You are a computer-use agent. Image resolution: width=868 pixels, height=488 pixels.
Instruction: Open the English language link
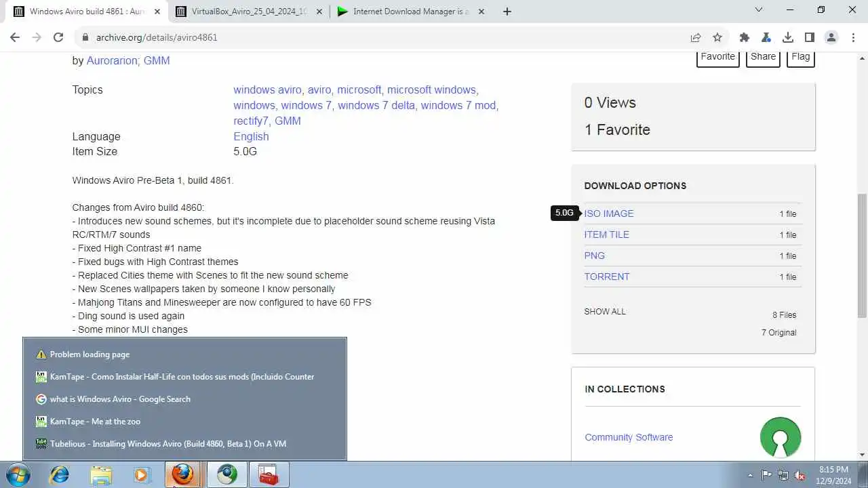point(251,136)
